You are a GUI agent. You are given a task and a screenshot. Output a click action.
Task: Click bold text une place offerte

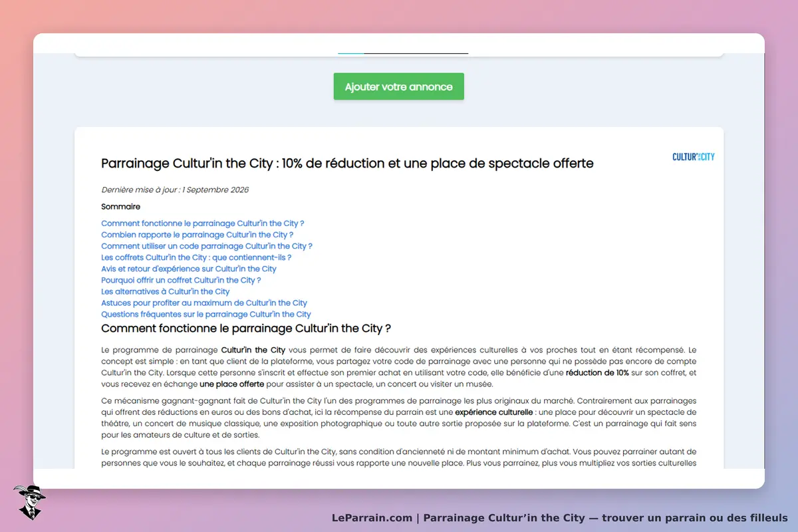point(231,384)
